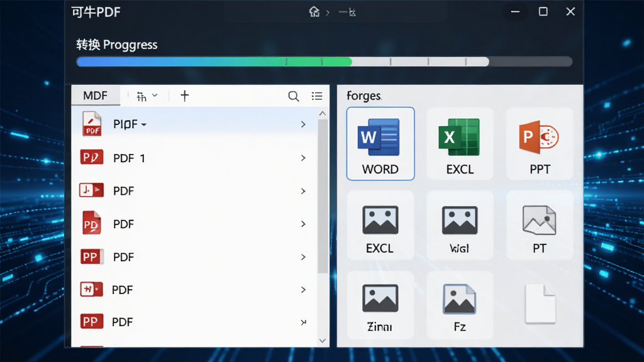Expand the PIØF row chevron
This screenshot has width=644, height=362.
303,124
